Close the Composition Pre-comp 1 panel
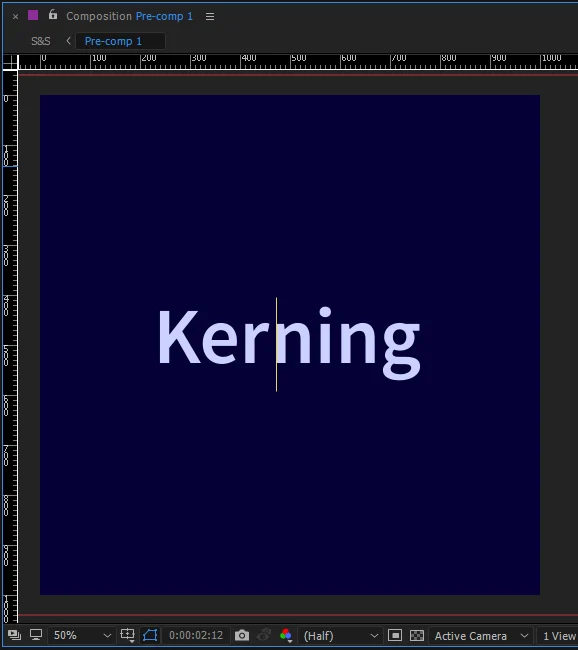 [x=15, y=17]
